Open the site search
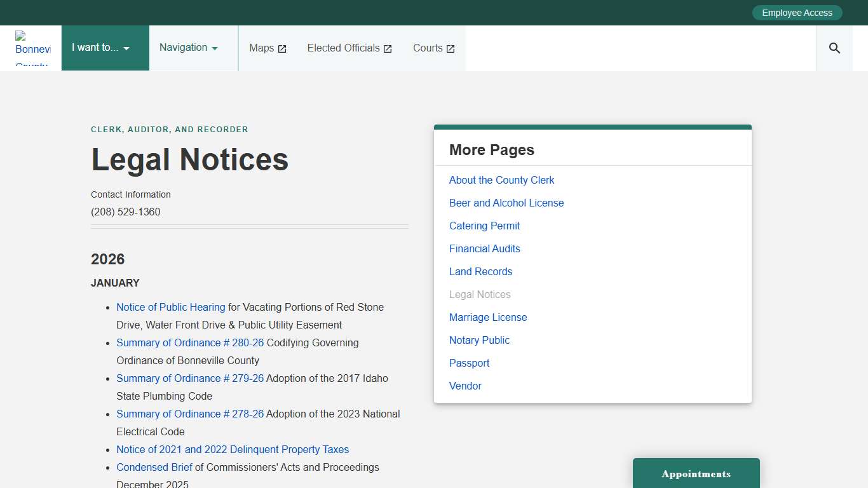This screenshot has width=868, height=488. [x=834, y=48]
